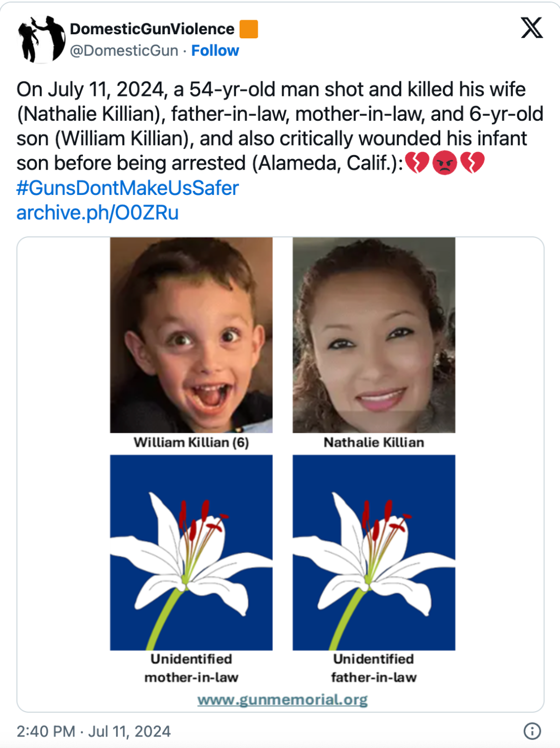Follow the DomesticGunViolence account

coord(215,51)
